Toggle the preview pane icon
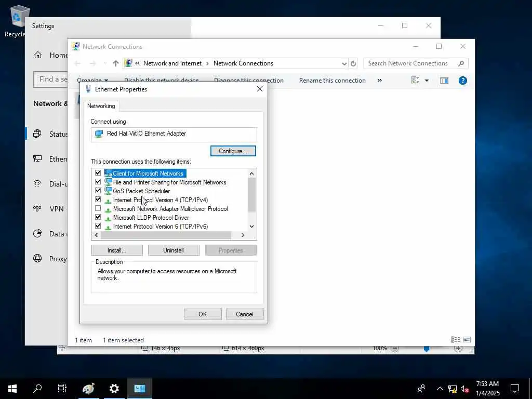The image size is (532, 399). pos(444,81)
